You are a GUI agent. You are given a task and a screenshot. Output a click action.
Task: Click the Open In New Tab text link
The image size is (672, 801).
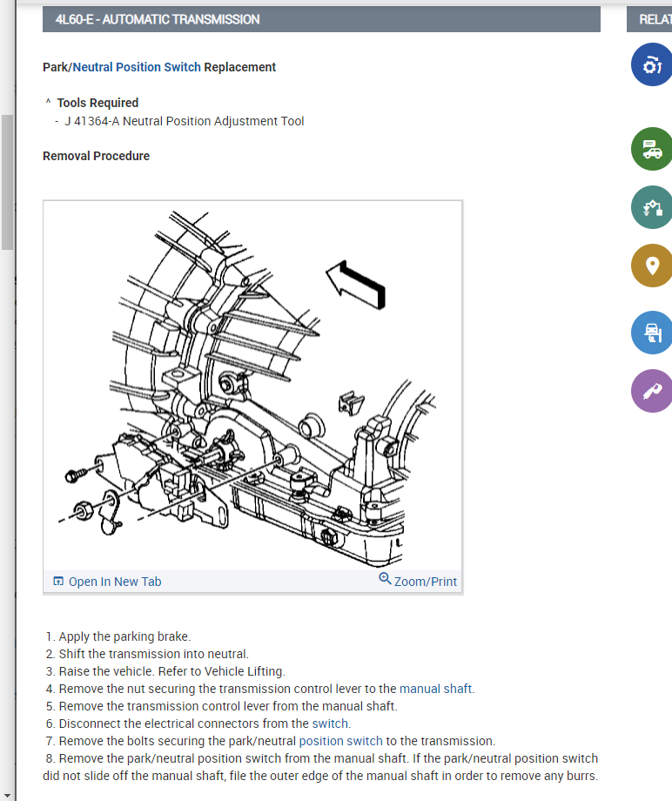click(115, 582)
